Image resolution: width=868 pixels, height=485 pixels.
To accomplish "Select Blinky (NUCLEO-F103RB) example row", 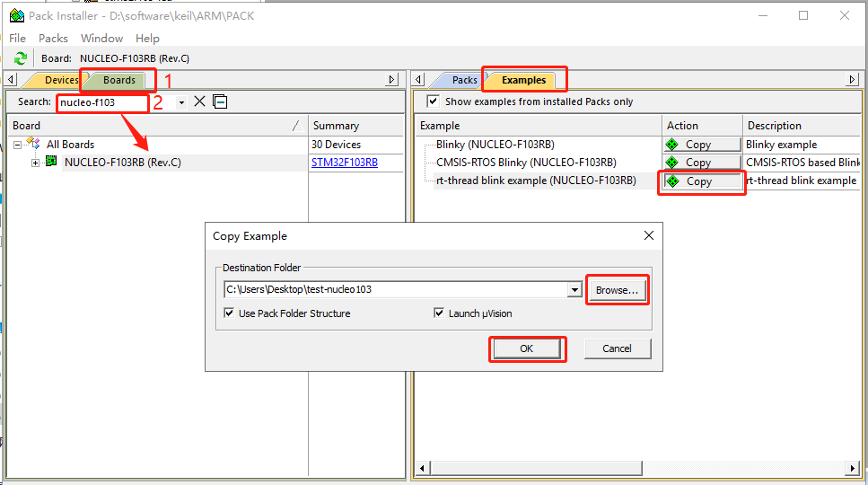I will pos(495,145).
